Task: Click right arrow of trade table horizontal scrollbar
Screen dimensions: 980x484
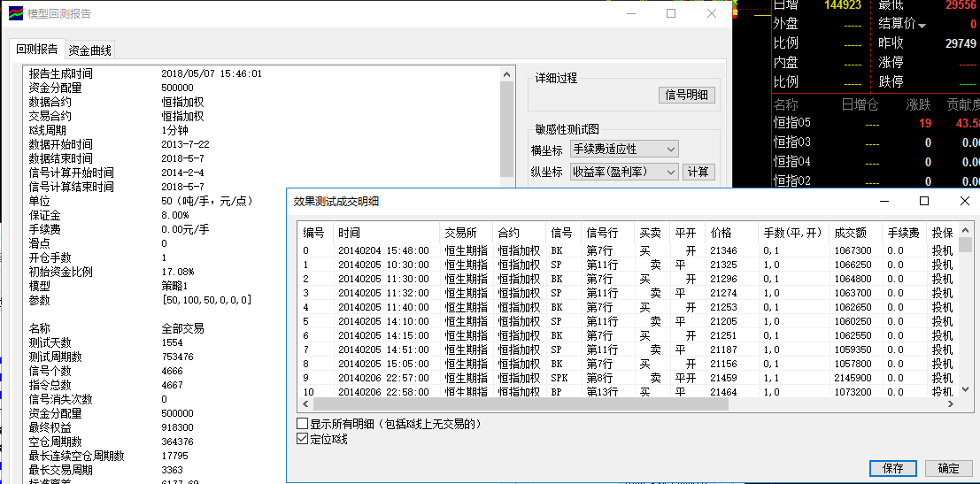Action: (x=948, y=404)
